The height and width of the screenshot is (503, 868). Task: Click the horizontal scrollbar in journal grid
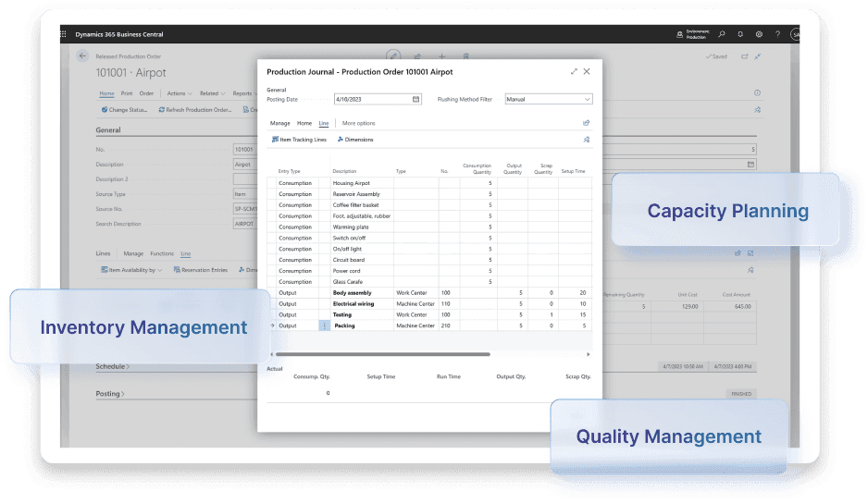pos(382,354)
